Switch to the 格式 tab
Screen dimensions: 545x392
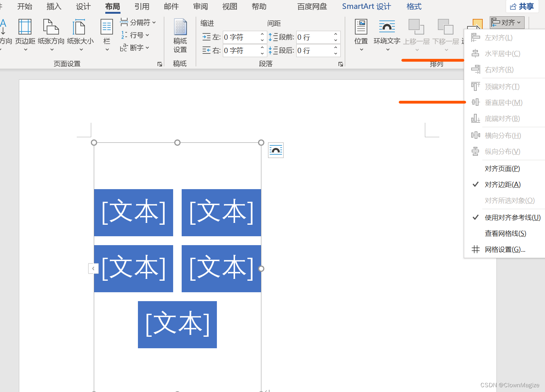pos(414,6)
